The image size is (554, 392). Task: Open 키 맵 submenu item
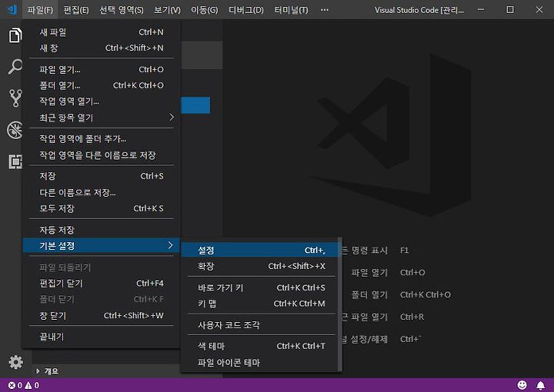click(260, 304)
